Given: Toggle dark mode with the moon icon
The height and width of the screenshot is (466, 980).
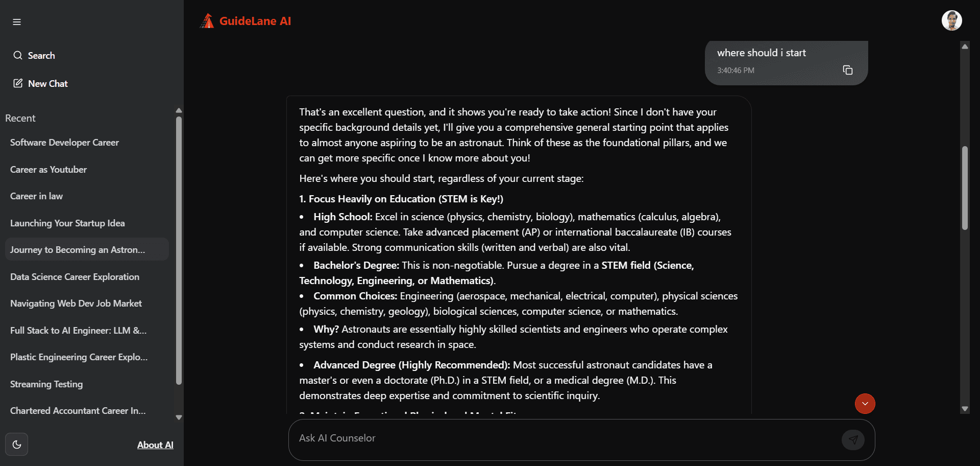Looking at the screenshot, I should coord(16,444).
